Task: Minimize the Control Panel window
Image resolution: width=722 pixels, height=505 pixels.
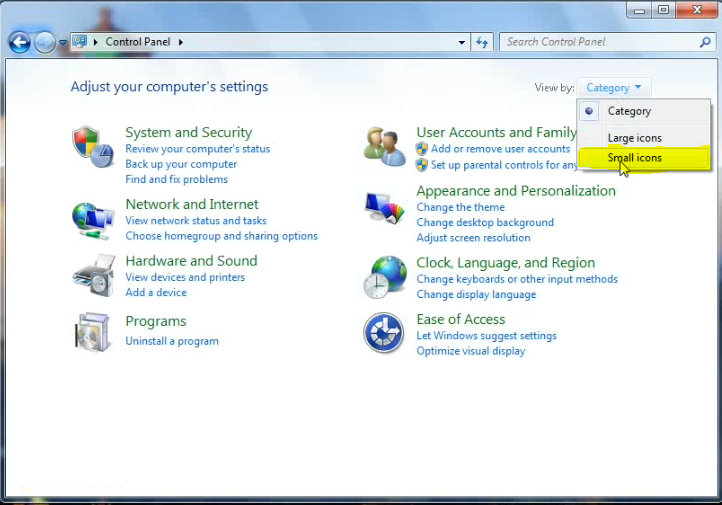Action: tap(639, 10)
